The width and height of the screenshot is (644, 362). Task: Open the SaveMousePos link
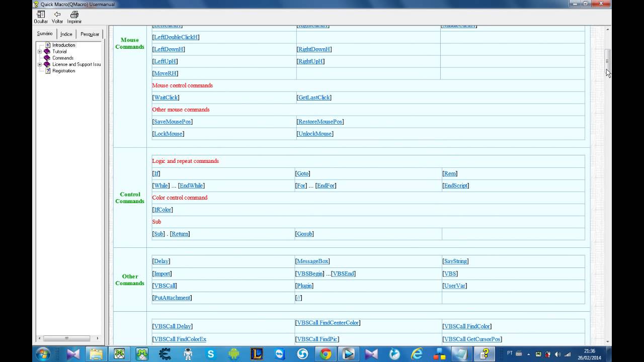172,122
